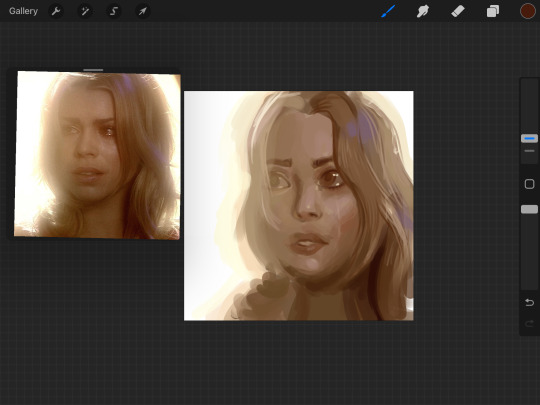
Task: Open the Adjustments magic wand menu
Action: tap(85, 11)
